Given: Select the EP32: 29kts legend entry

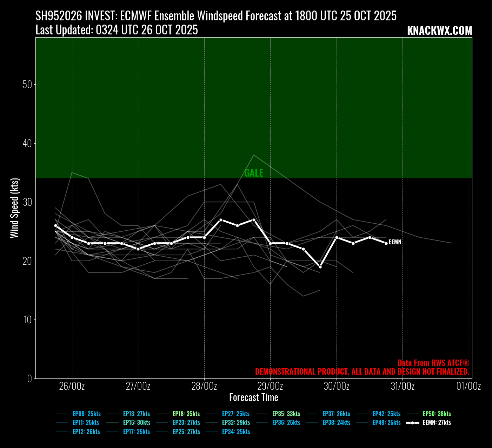Looking at the screenshot, I should click(236, 423).
